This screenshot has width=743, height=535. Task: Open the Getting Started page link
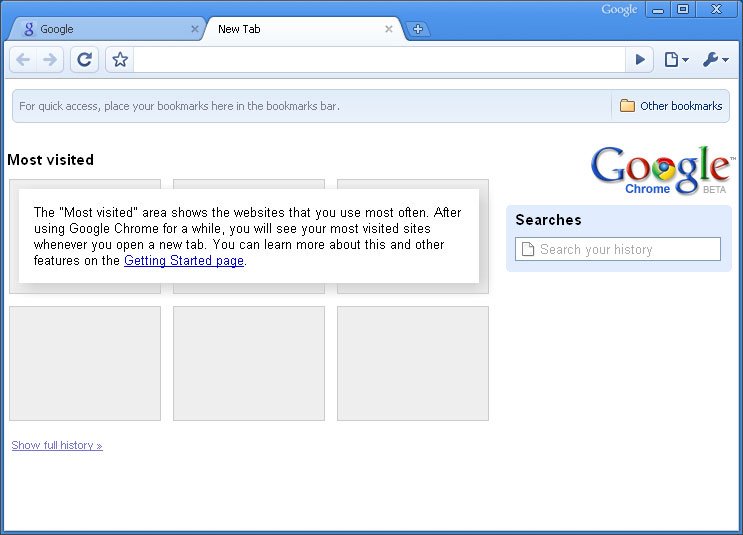[184, 261]
